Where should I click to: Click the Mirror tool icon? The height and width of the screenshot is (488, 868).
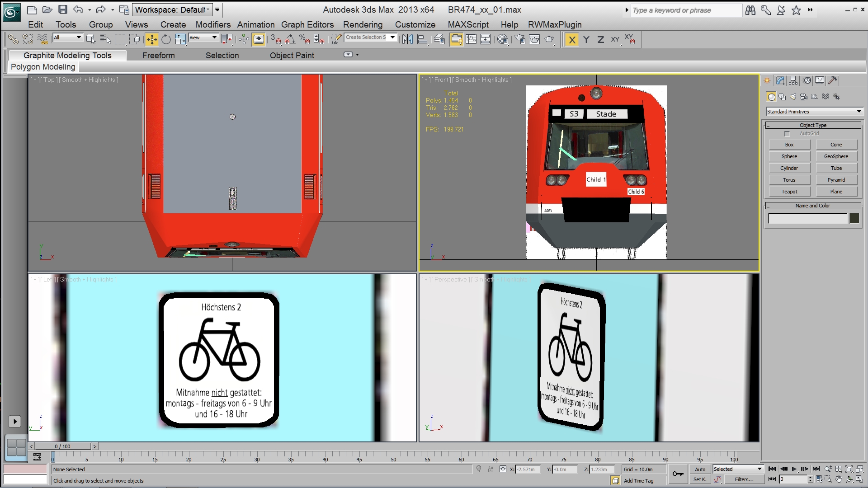[x=407, y=40]
